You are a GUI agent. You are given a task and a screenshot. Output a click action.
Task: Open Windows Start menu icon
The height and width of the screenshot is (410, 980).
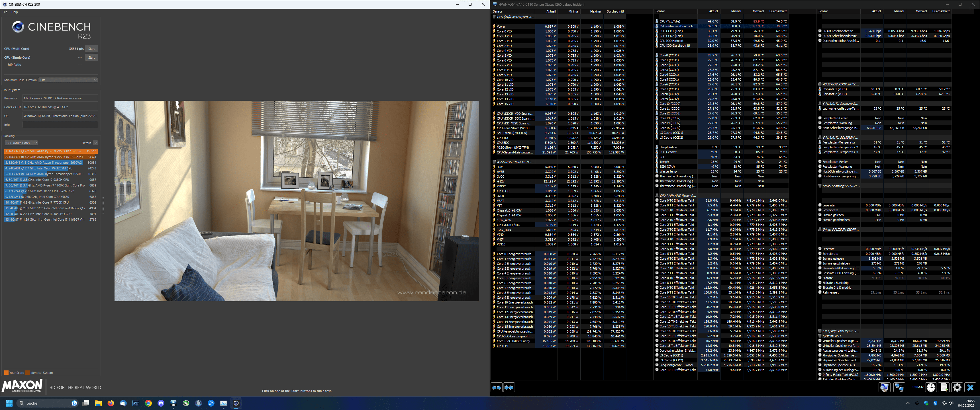(9, 403)
